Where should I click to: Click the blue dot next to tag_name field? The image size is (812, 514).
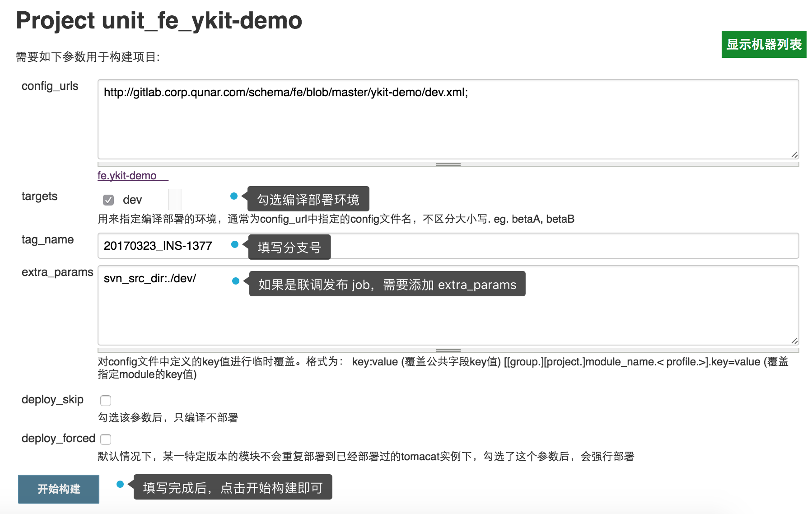pyautogui.click(x=235, y=245)
